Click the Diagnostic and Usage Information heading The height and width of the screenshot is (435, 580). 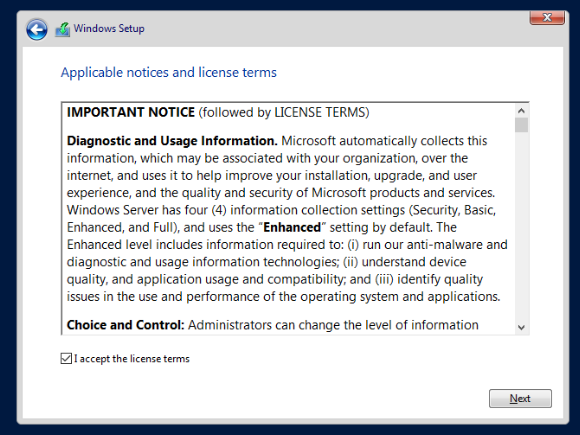click(x=172, y=141)
